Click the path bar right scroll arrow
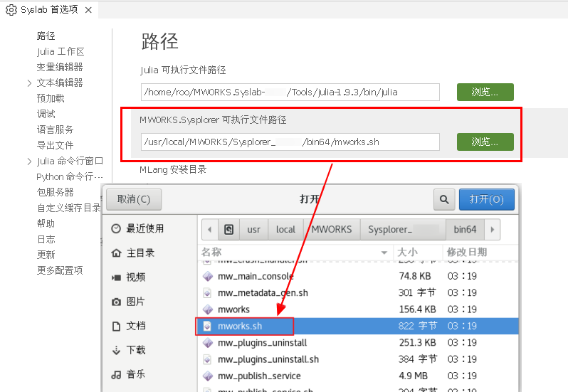This screenshot has width=568, height=392. (x=493, y=229)
